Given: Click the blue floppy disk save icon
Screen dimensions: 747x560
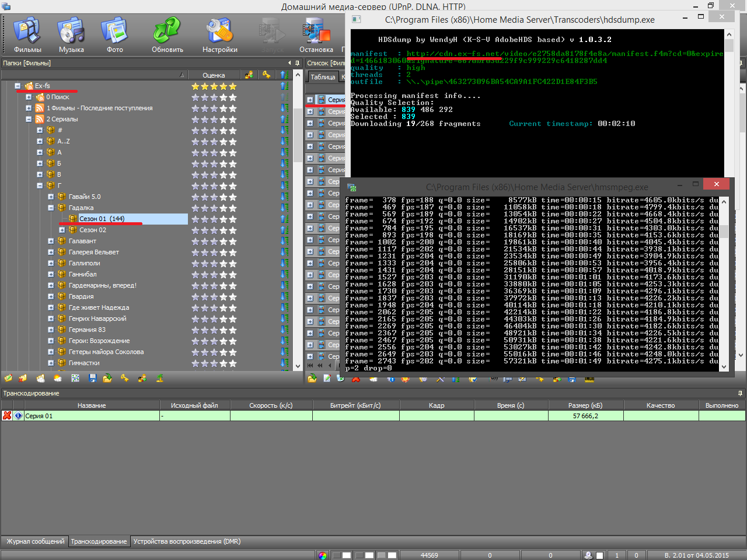Looking at the screenshot, I should [x=92, y=378].
